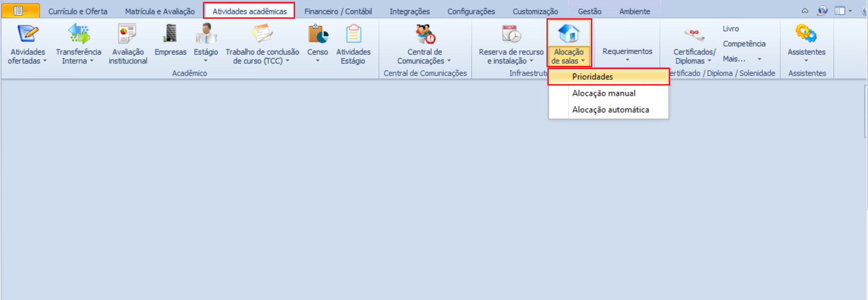Switch to the Ambiente tab
Viewport: 868px width, 300px height.
(634, 11)
